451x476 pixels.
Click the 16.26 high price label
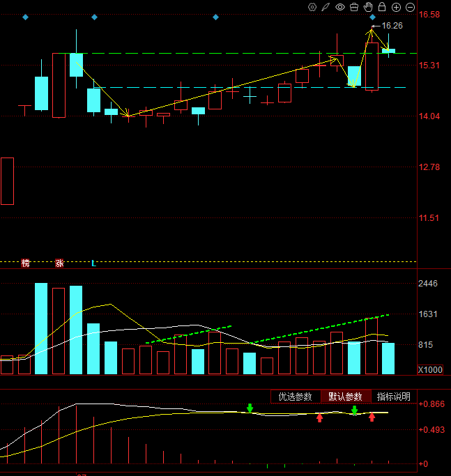click(392, 26)
